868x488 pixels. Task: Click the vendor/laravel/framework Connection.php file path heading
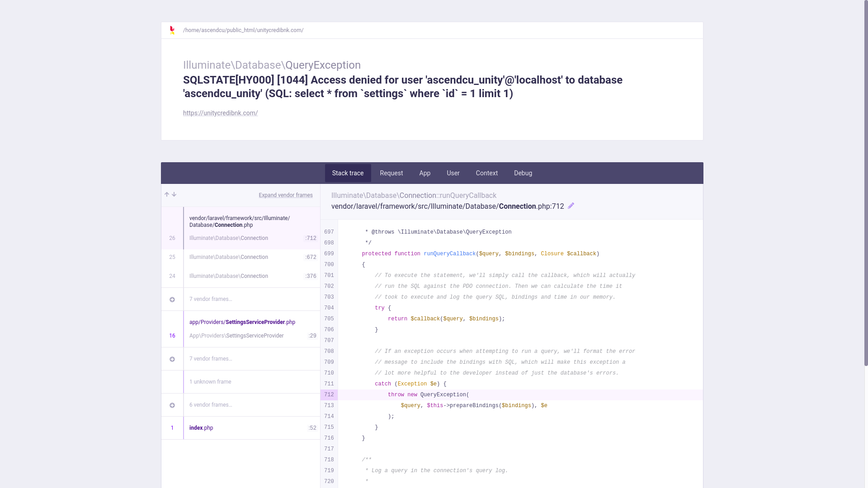[x=448, y=206]
